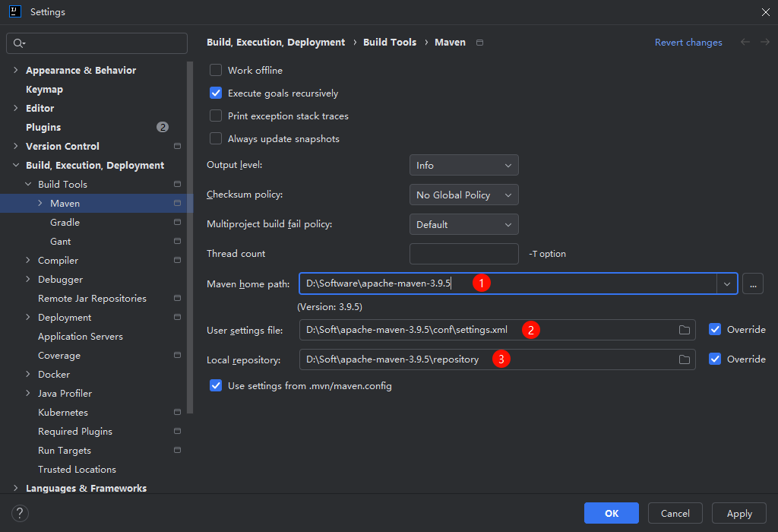
Task: Click project-level icon next to Version Control
Action: click(177, 146)
